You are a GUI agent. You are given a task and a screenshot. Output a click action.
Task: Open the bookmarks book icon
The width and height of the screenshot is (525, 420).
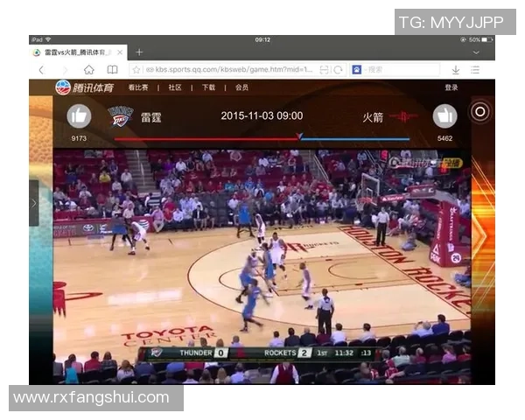tap(112, 70)
